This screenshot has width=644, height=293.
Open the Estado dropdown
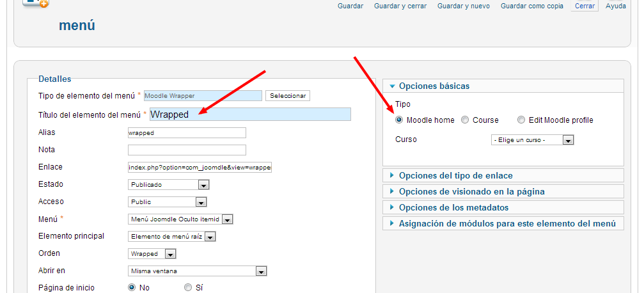click(169, 185)
